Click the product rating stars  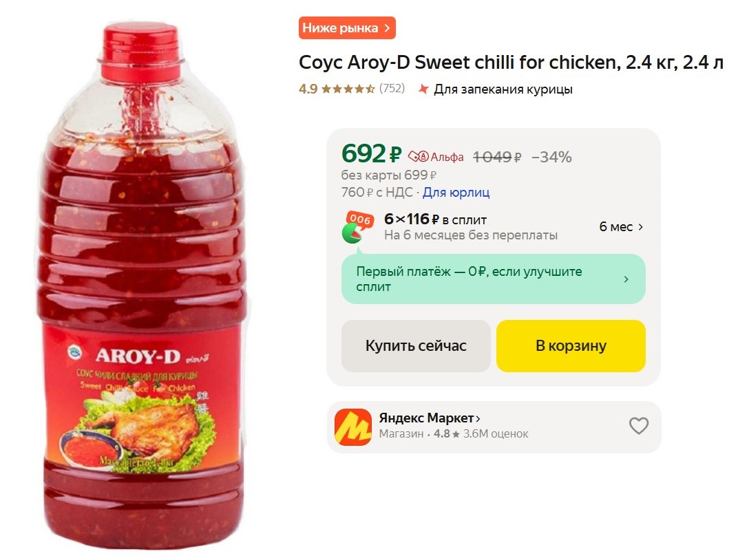pyautogui.click(x=348, y=89)
